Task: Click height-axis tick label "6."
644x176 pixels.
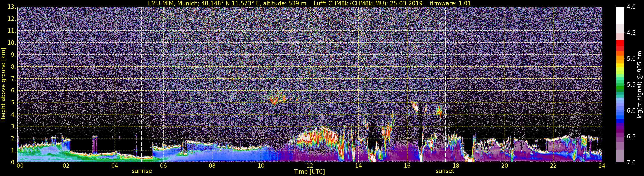Action: point(13,91)
